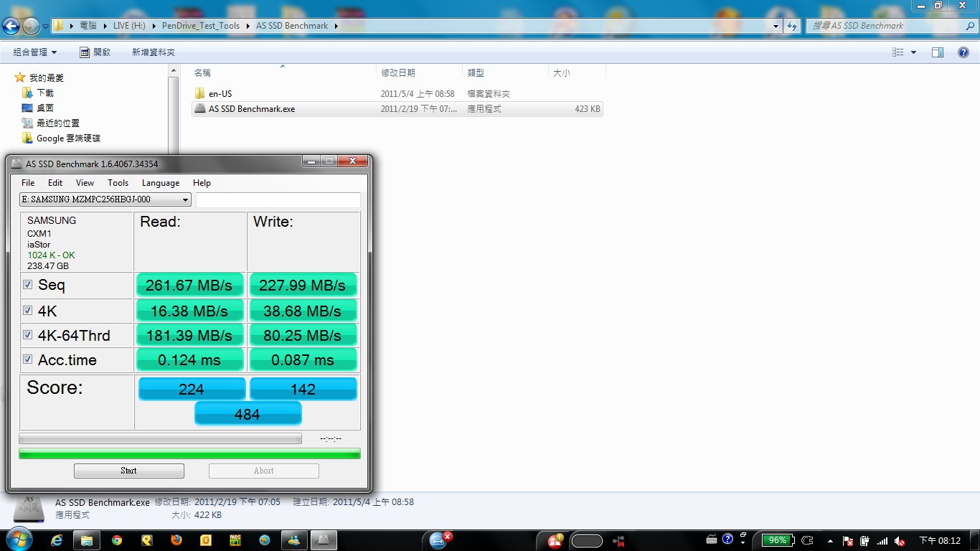
Task: Select the en-US folder
Action: pyautogui.click(x=220, y=94)
